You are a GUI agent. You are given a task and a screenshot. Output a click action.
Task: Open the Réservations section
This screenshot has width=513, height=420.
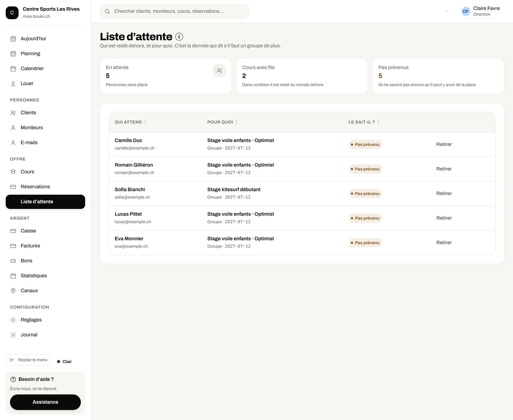45,187
